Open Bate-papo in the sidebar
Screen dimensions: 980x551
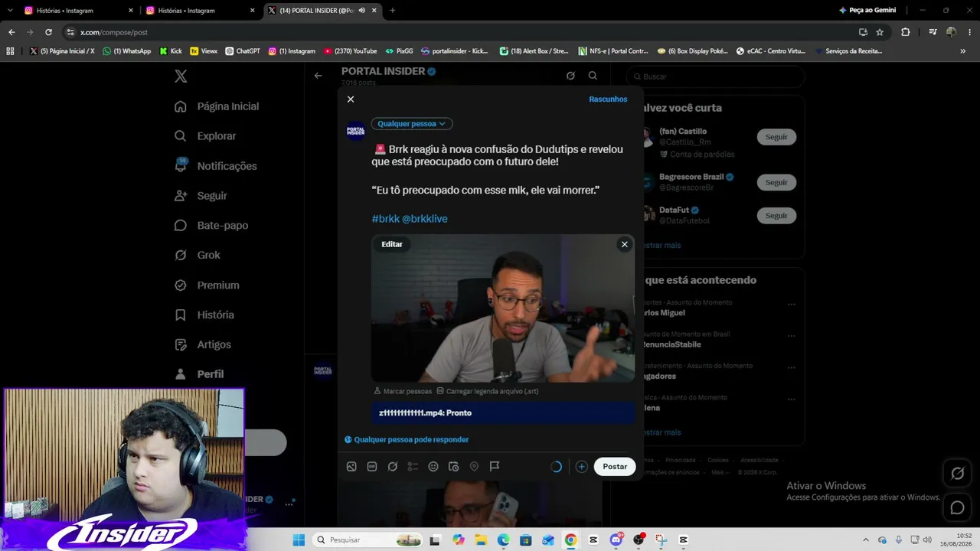click(211, 226)
